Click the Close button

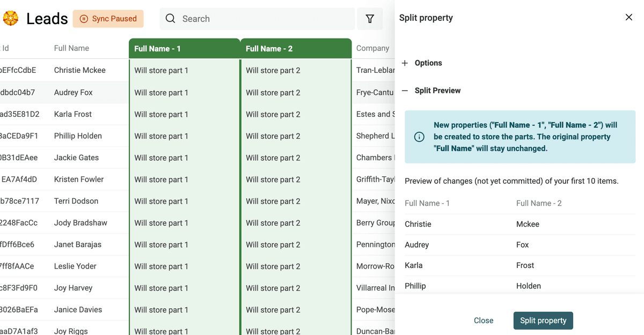484,321
